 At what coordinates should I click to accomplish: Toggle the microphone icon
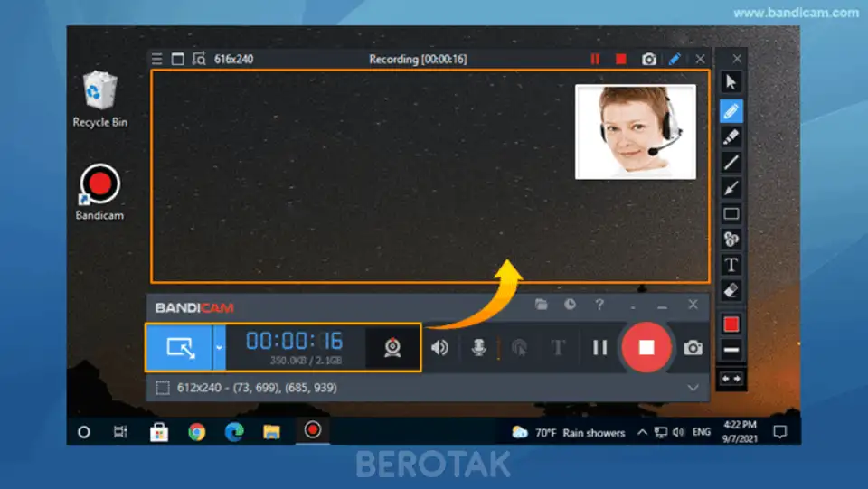click(x=479, y=347)
